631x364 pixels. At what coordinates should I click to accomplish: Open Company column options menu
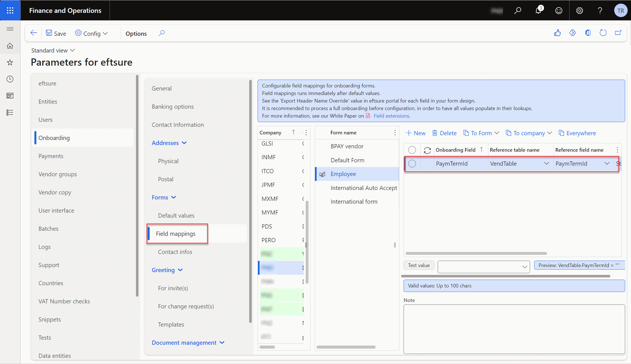point(306,133)
